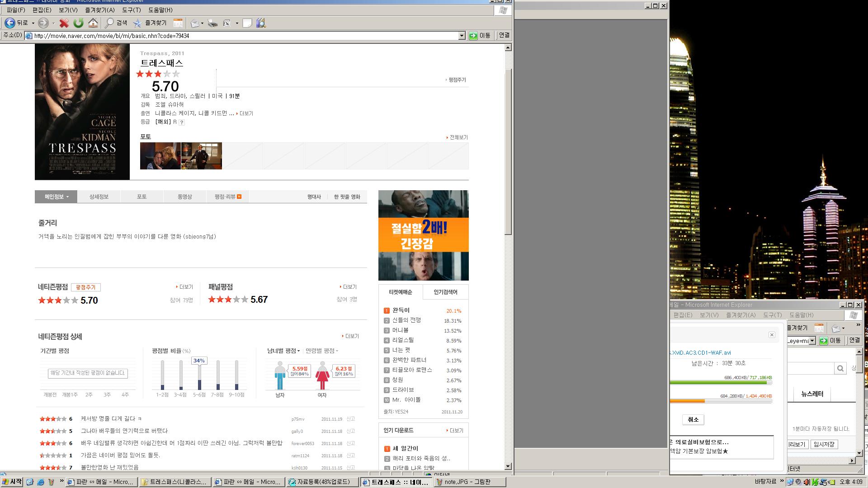The height and width of the screenshot is (488, 868).
Task: Click the Show Desktop quick launch icon
Action: tap(30, 482)
